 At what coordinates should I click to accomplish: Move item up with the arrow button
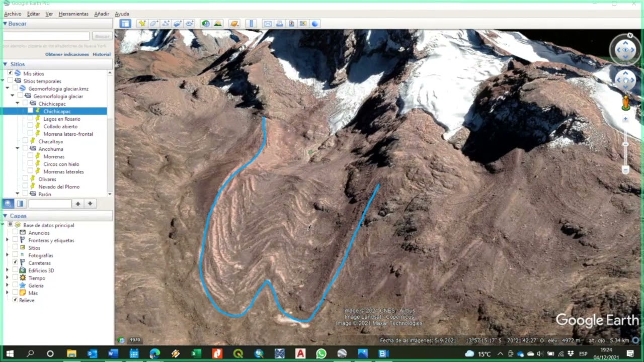pyautogui.click(x=77, y=204)
